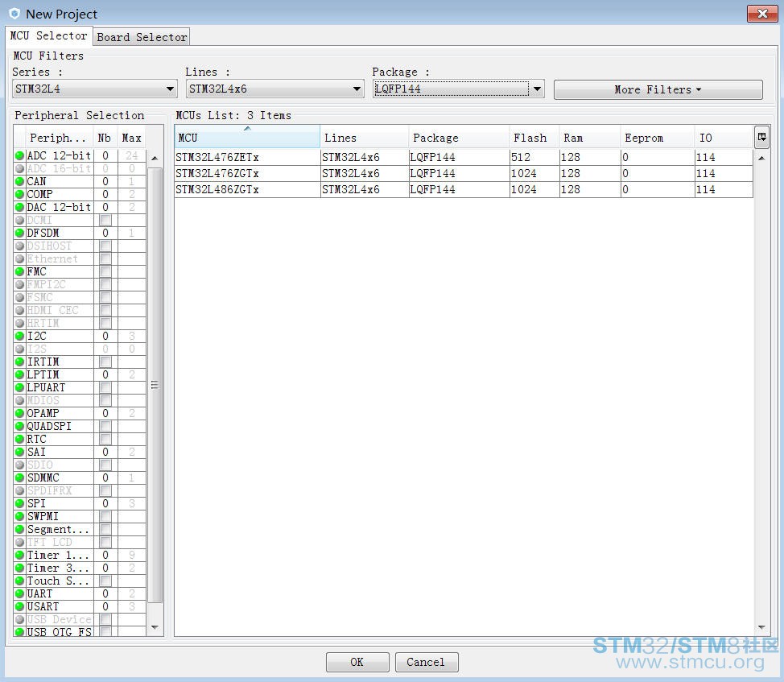Click the MCU list scroll-down arrow
The height and width of the screenshot is (682, 784).
[x=761, y=627]
